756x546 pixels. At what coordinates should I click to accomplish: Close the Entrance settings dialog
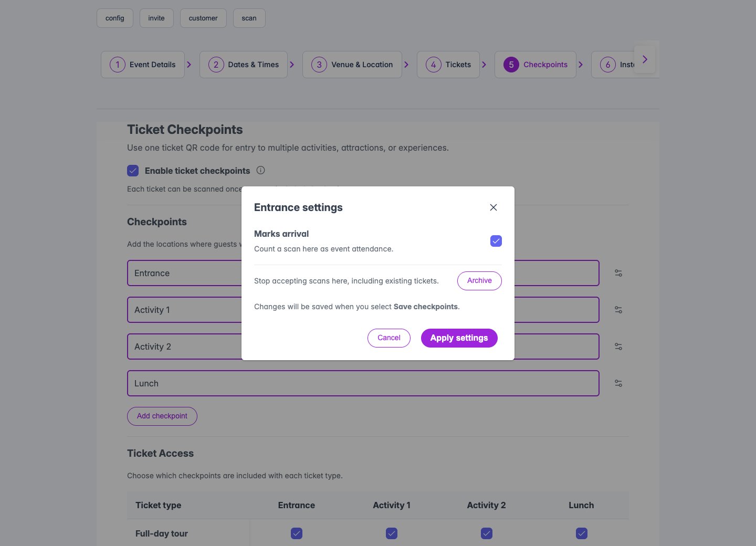(x=493, y=207)
